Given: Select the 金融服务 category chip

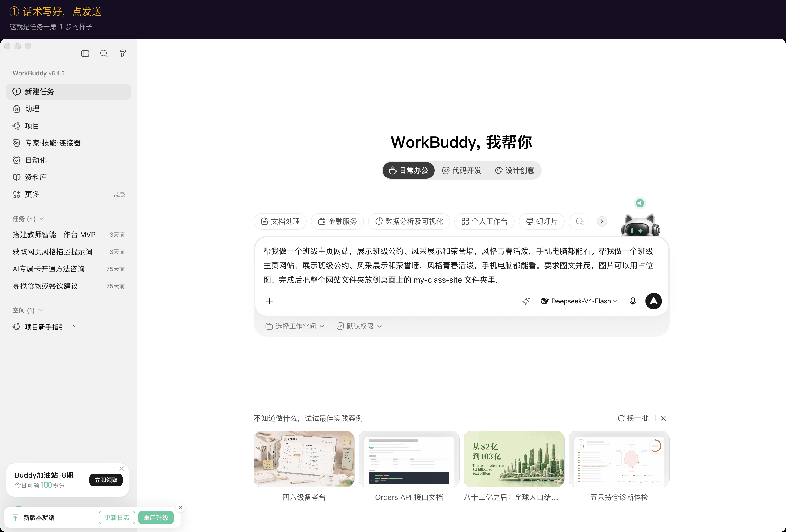Looking at the screenshot, I should tap(338, 221).
